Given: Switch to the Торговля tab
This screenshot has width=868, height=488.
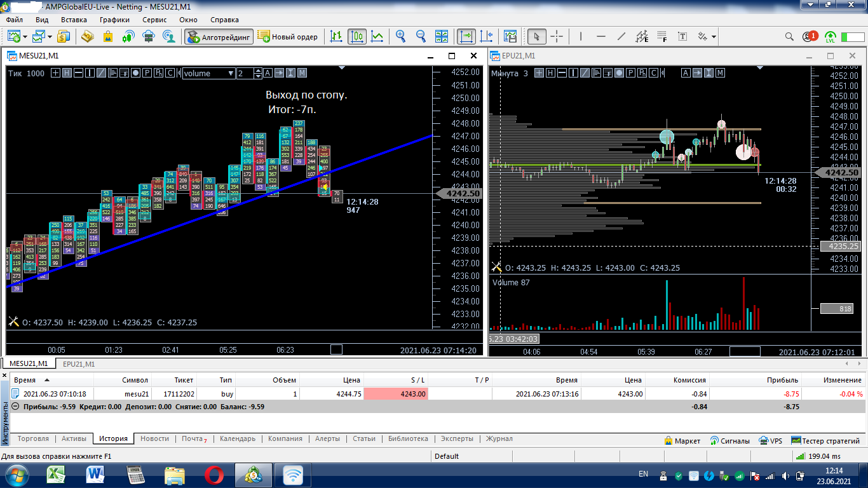Looking at the screenshot, I should pos(34,438).
